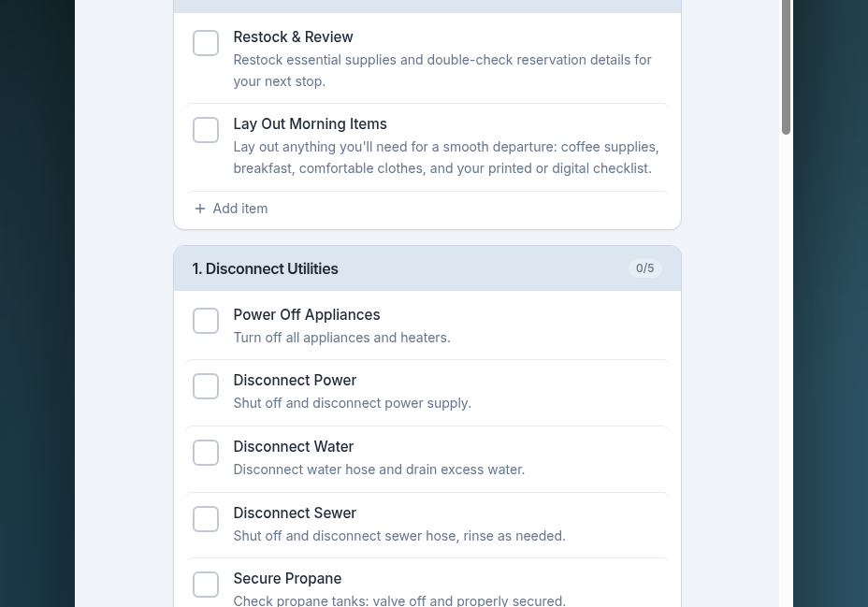The height and width of the screenshot is (607, 868).
Task: Tick the Lay Out Morning Items checkbox
Action: tap(206, 130)
